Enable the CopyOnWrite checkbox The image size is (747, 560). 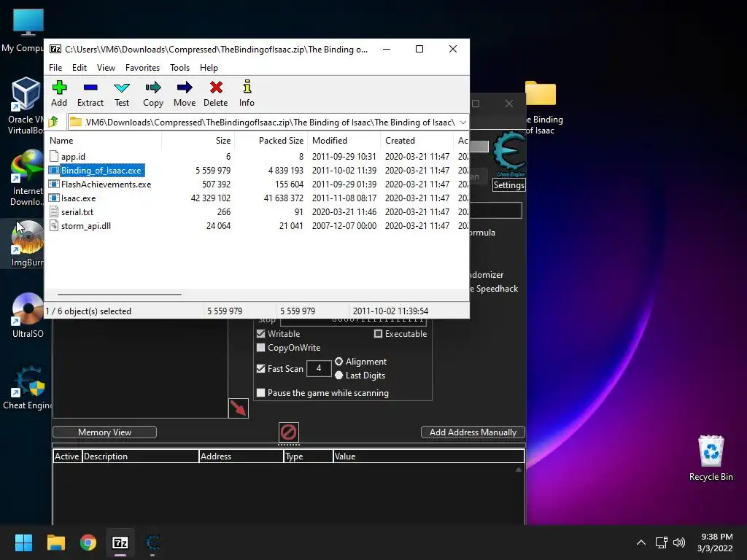click(260, 348)
